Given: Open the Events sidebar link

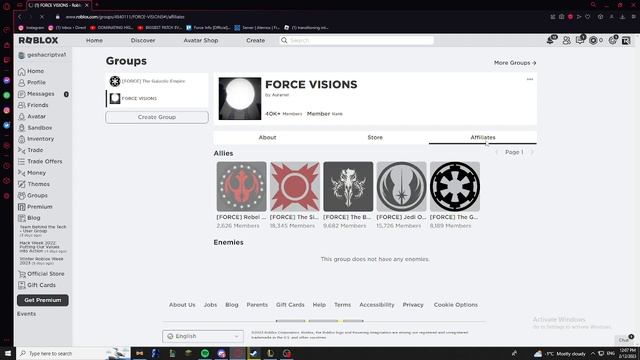Looking at the screenshot, I should [x=27, y=314].
